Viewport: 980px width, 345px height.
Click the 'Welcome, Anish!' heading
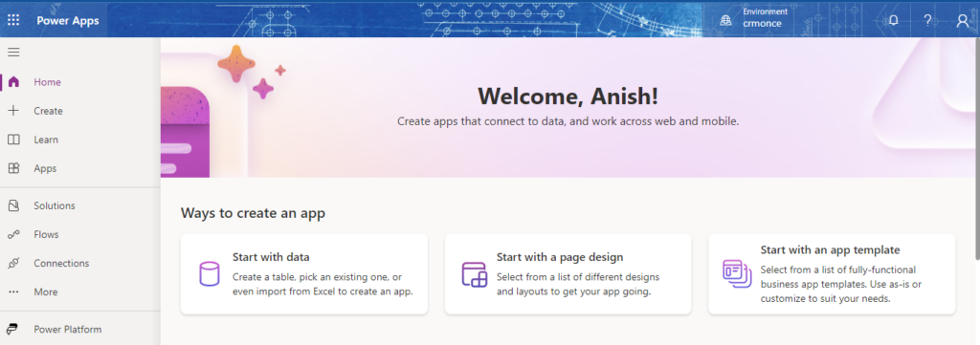tap(568, 97)
